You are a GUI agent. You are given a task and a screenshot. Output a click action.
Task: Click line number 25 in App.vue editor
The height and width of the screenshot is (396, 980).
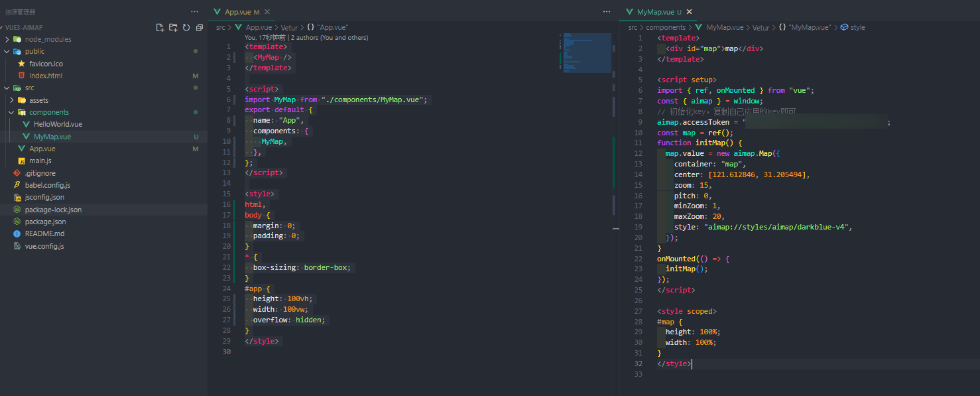click(x=227, y=298)
